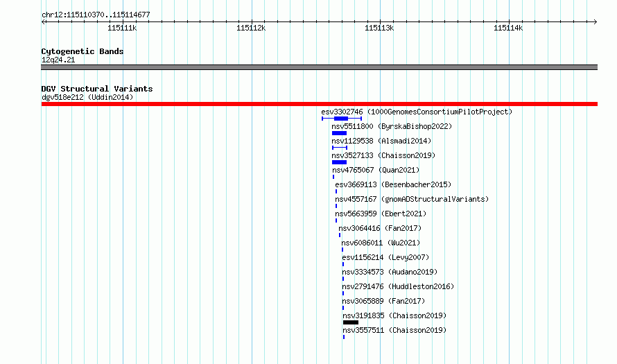Open nsv3191835 (Chaisson2019) variant label
This screenshot has height=364, width=617.
(x=394, y=315)
